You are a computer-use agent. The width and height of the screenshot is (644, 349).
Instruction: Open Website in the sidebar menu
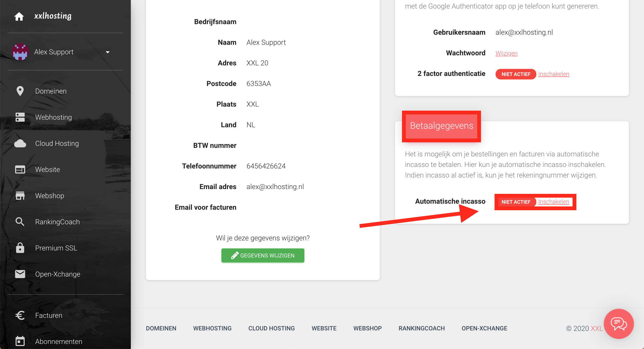tap(48, 169)
